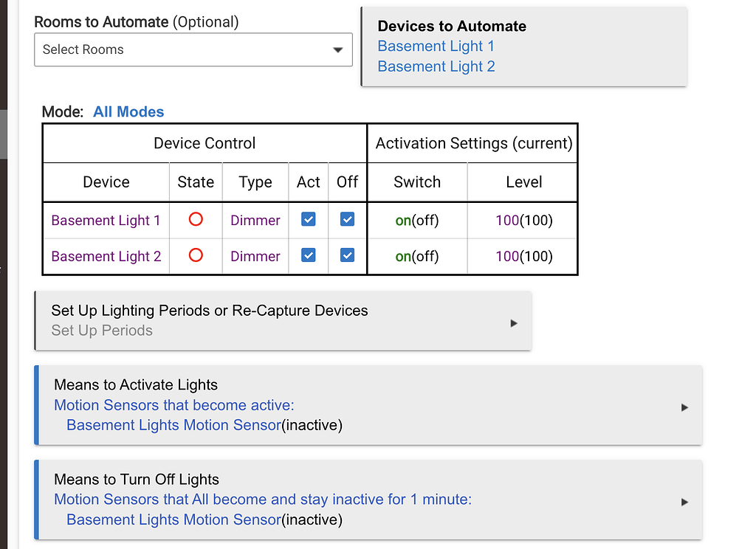Image resolution: width=756 pixels, height=549 pixels.
Task: Click the All Modes mode selector
Action: [x=128, y=111]
